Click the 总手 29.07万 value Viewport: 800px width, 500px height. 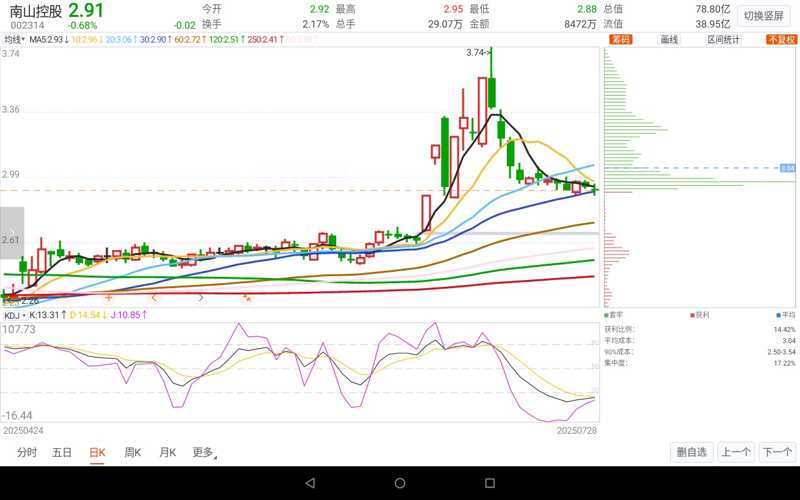445,24
